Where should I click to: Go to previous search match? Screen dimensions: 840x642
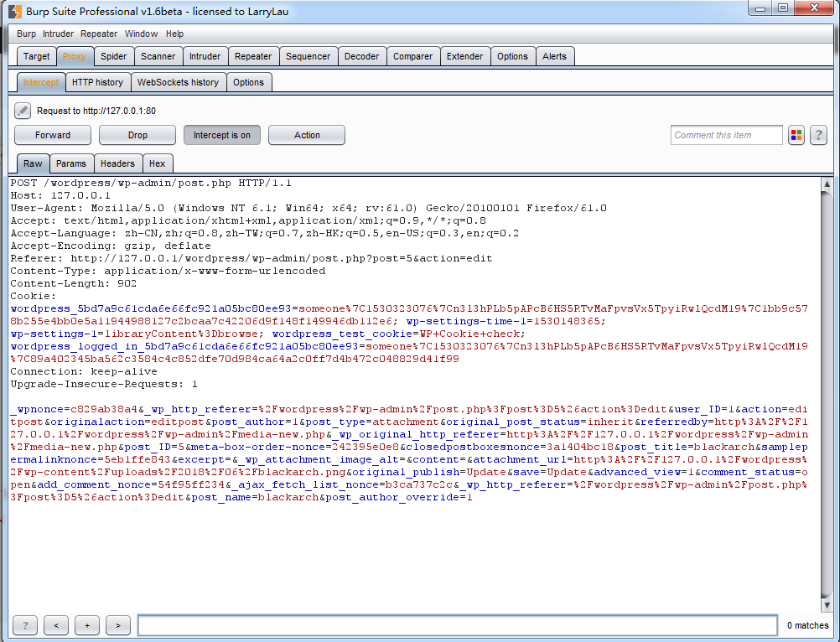tap(56, 625)
